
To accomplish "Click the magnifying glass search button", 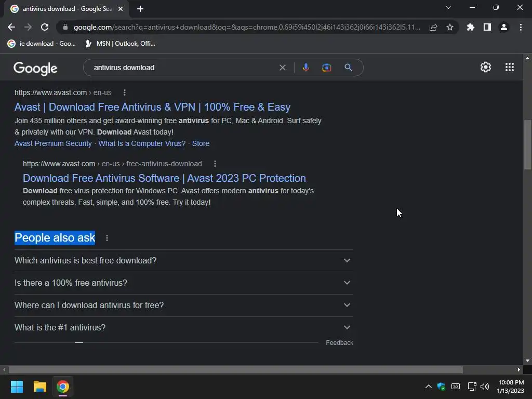I will tap(348, 68).
